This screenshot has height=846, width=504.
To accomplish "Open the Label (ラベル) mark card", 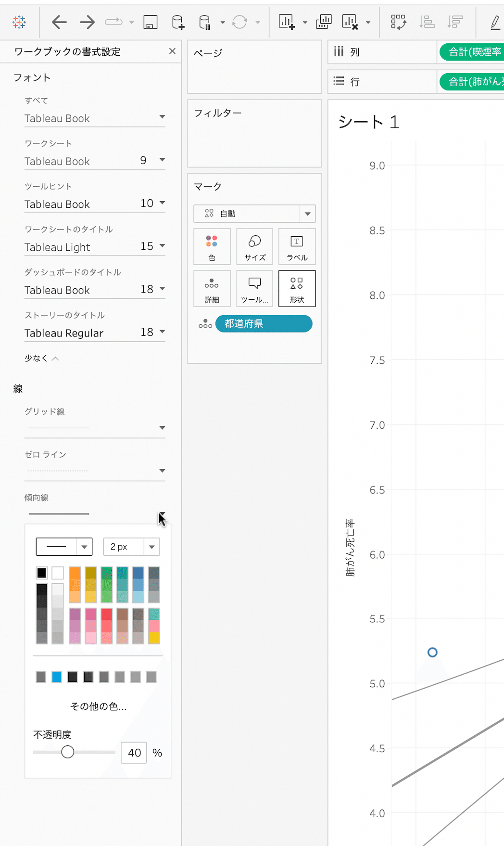I will [297, 246].
